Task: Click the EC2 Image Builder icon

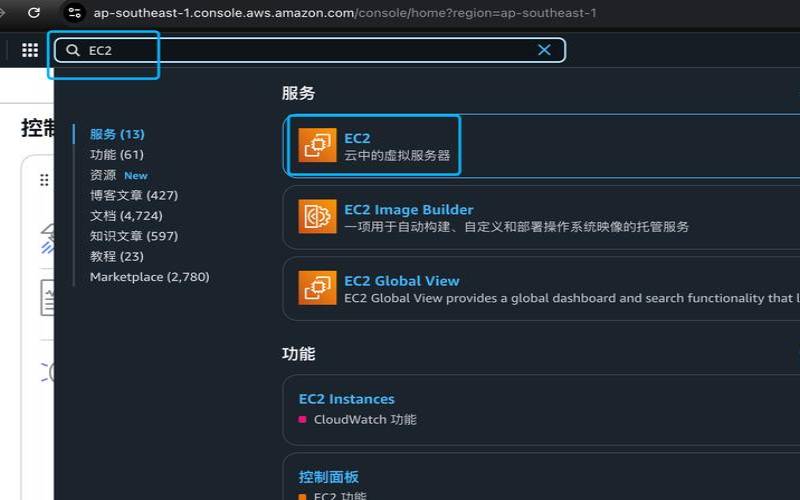Action: tap(317, 216)
